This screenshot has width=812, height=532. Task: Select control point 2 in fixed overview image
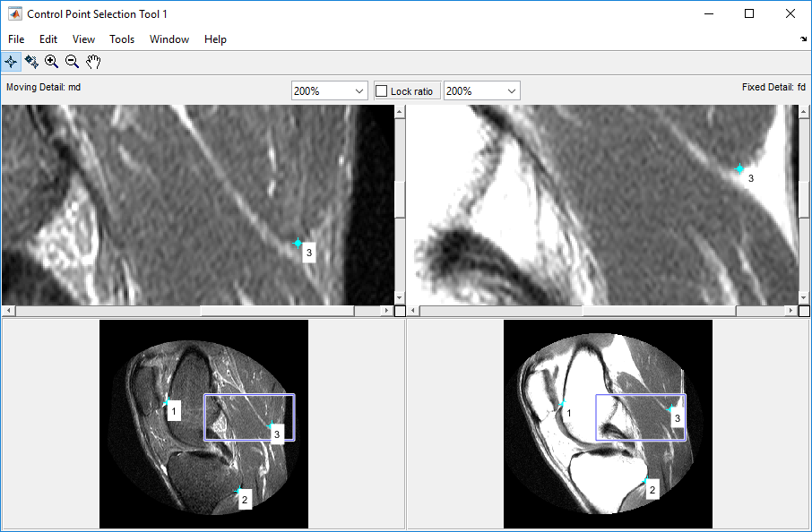click(x=645, y=480)
